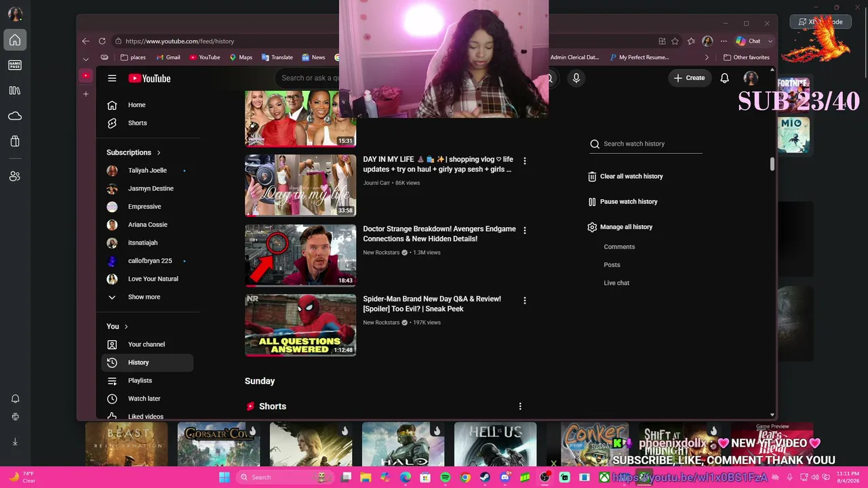Open Xbox app profile avatar
The image size is (868, 488).
click(x=15, y=14)
